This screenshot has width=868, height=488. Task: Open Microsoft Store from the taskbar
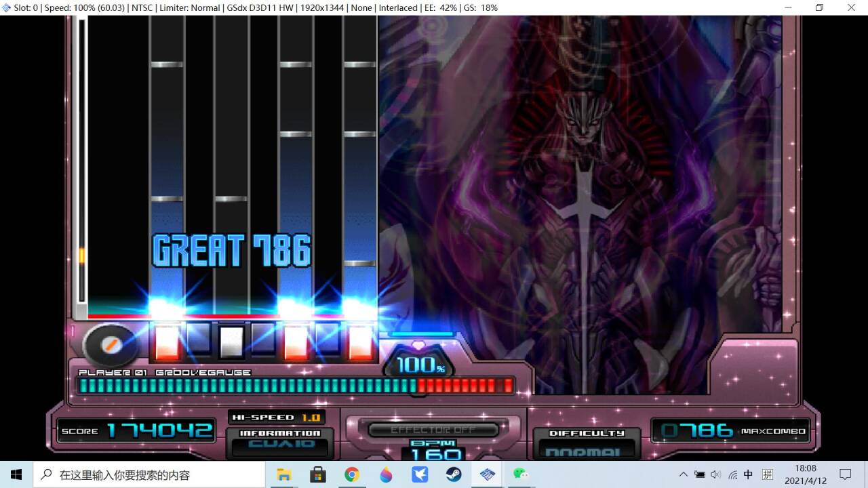point(317,474)
